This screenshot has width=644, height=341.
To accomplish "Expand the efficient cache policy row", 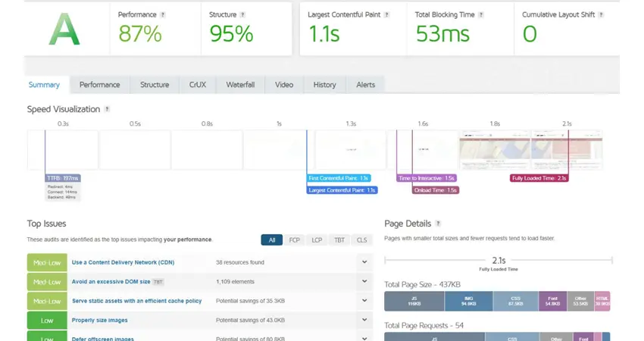I will [364, 301].
